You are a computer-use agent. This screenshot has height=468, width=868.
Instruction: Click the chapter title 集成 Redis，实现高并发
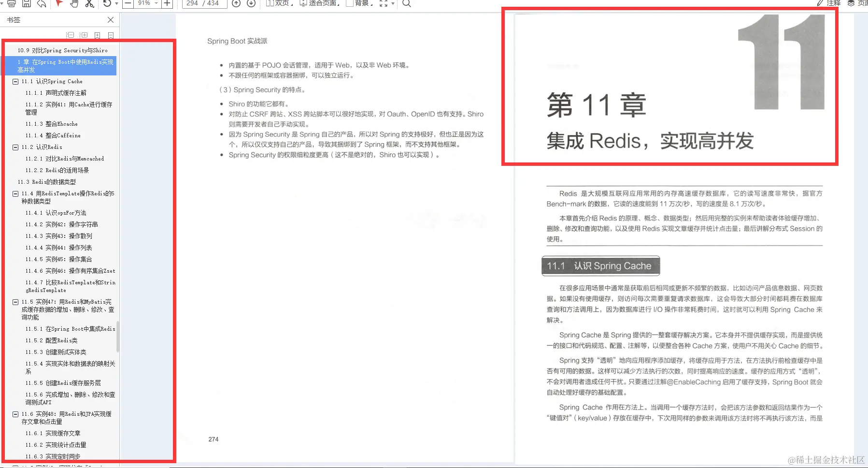coord(650,141)
